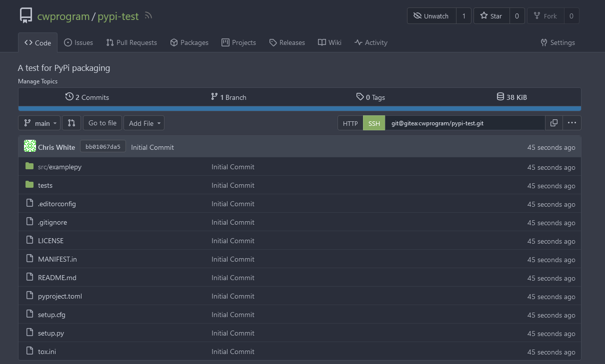
Task: Open the MANIFEST.in file
Action: point(57,259)
